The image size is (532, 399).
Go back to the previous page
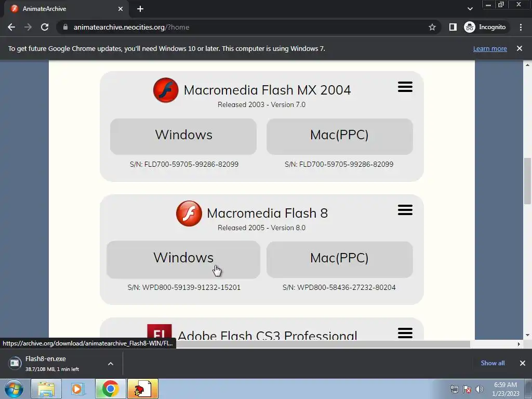click(11, 27)
